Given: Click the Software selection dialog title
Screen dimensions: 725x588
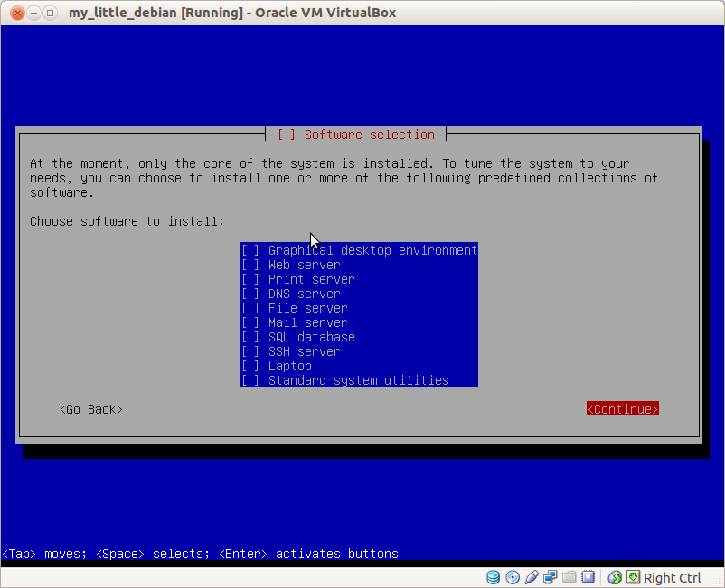Looking at the screenshot, I should [355, 135].
